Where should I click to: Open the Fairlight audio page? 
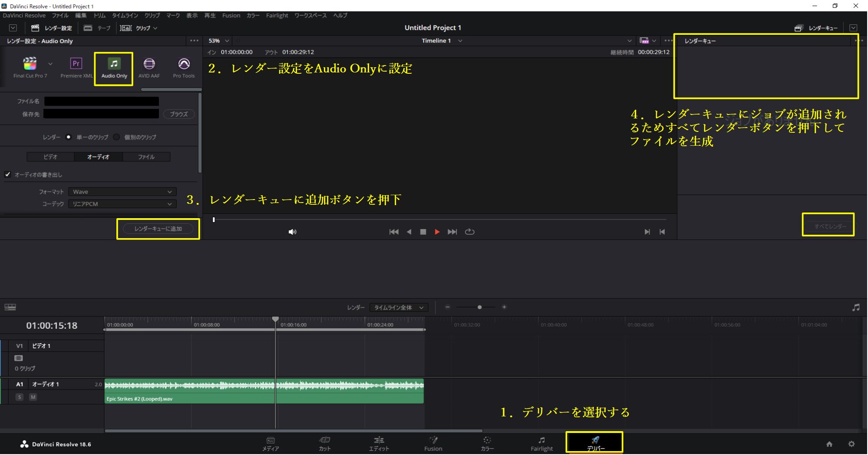pyautogui.click(x=541, y=443)
